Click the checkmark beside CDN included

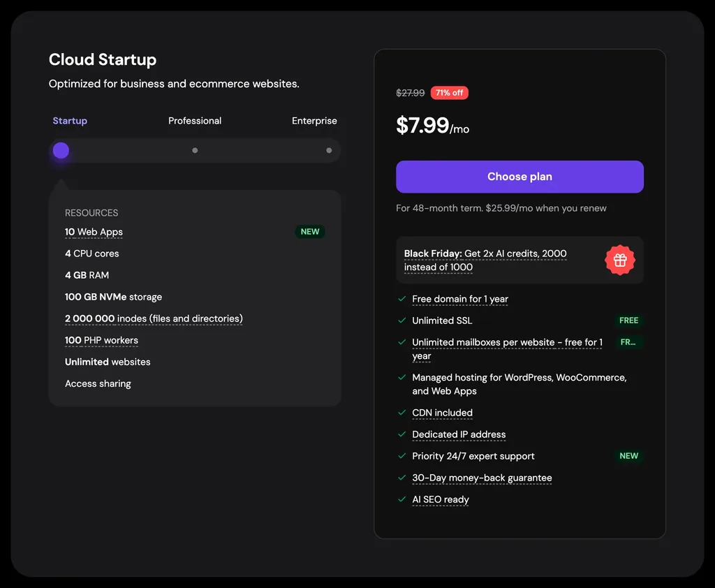(401, 413)
